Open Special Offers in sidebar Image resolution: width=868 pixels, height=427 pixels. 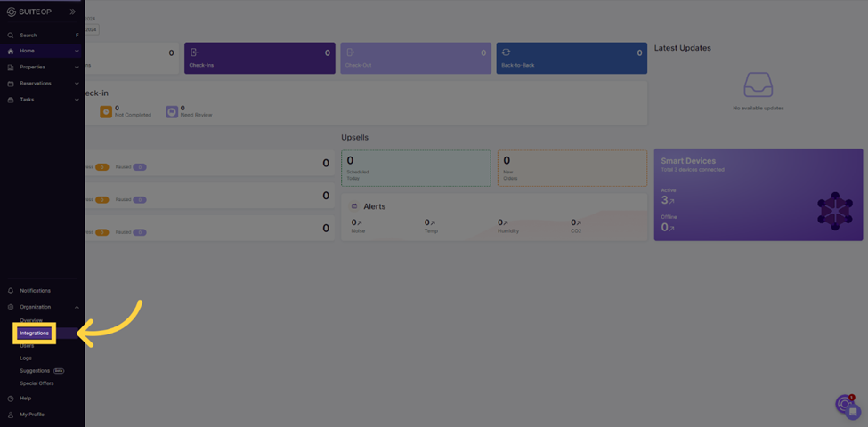pyautogui.click(x=37, y=383)
